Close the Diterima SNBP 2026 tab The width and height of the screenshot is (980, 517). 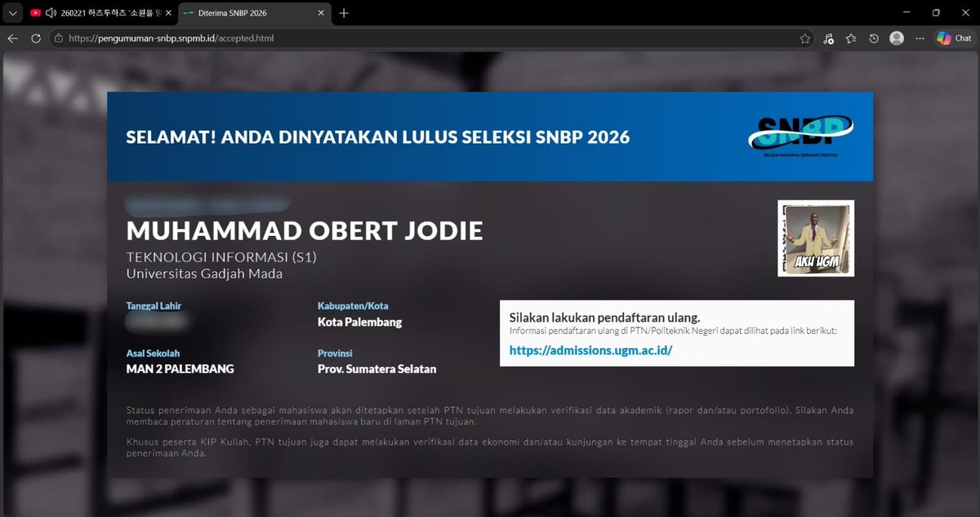pos(321,13)
